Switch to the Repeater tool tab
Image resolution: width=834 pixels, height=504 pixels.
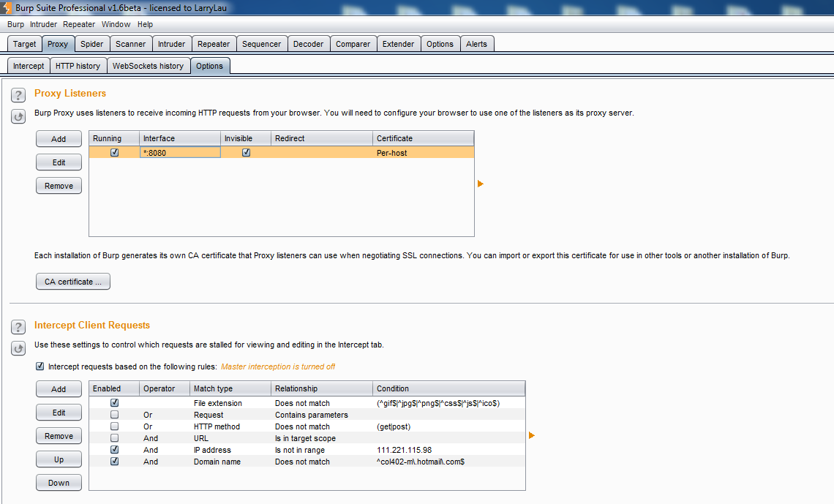(214, 44)
